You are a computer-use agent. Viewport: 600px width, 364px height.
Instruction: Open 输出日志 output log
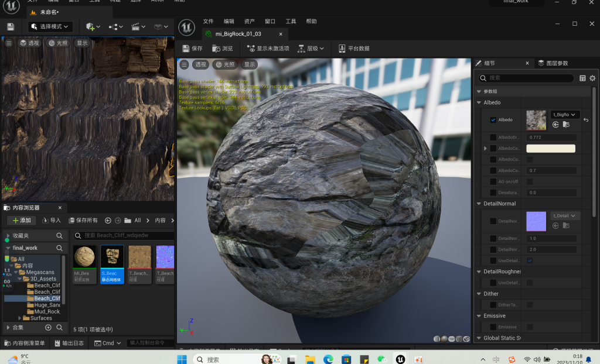(x=69, y=344)
